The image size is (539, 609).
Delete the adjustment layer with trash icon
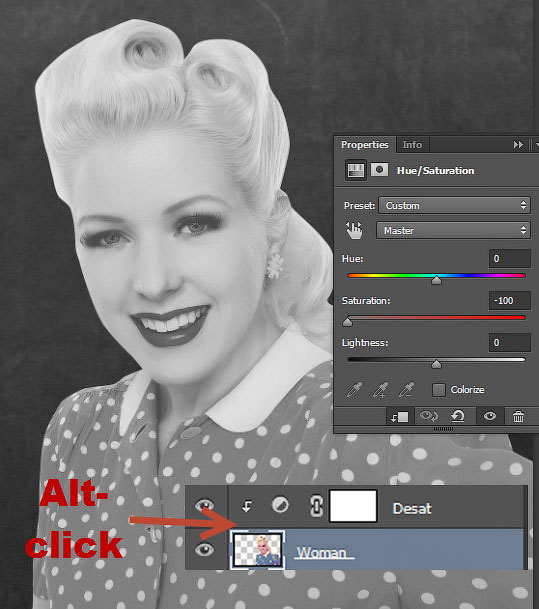click(518, 417)
